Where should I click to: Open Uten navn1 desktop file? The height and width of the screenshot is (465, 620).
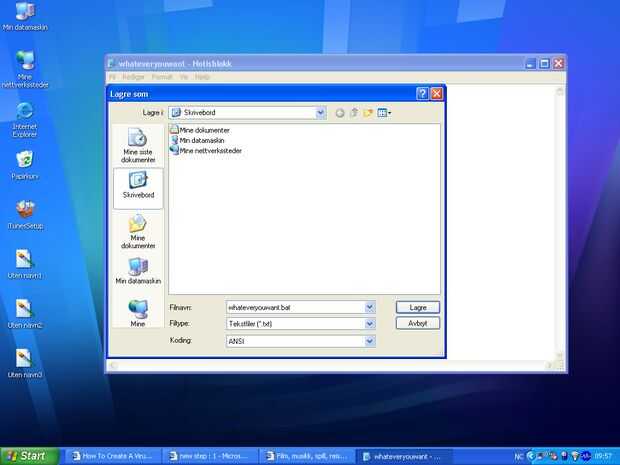[25, 264]
